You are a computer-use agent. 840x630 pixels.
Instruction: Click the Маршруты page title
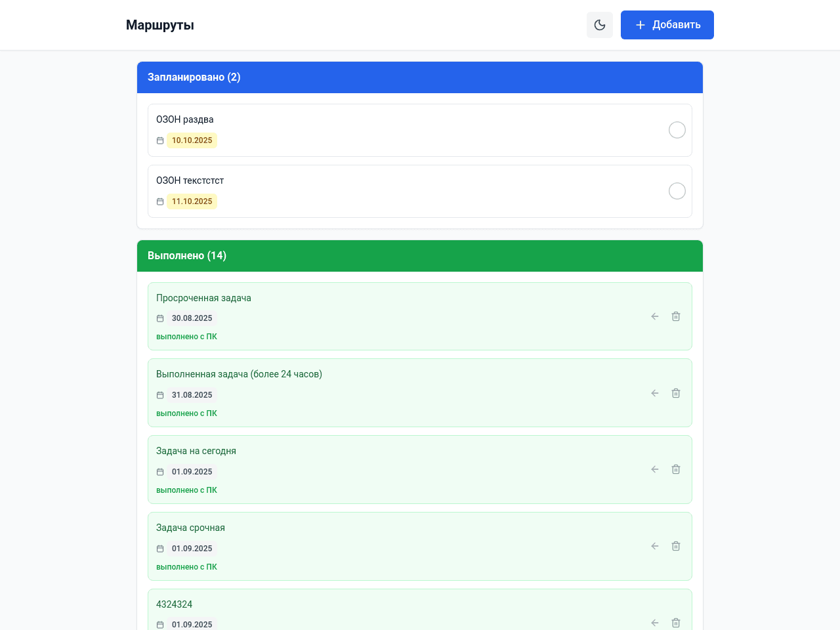pyautogui.click(x=160, y=25)
